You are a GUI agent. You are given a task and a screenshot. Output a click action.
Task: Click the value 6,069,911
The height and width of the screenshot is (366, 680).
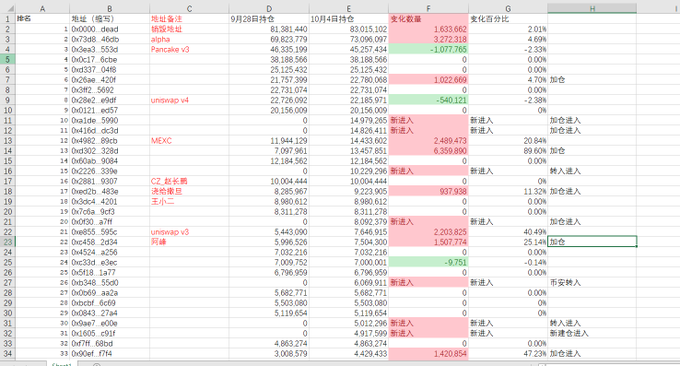[349, 283]
